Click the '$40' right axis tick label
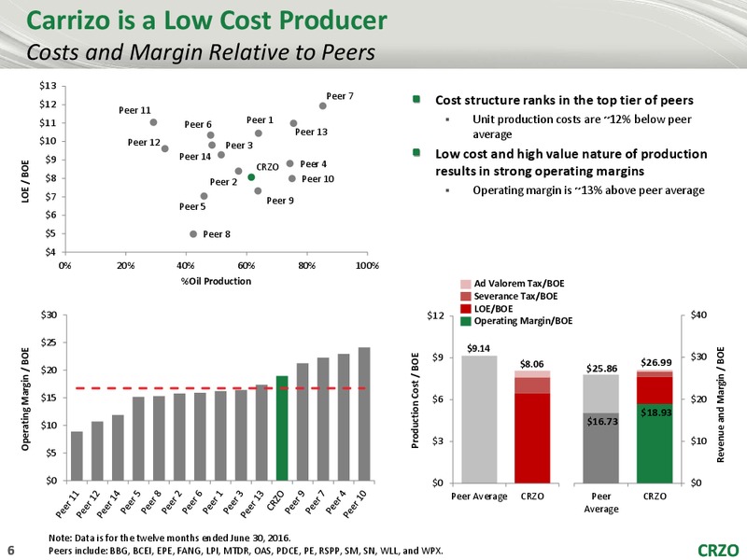This screenshot has width=747, height=560. pos(698,315)
